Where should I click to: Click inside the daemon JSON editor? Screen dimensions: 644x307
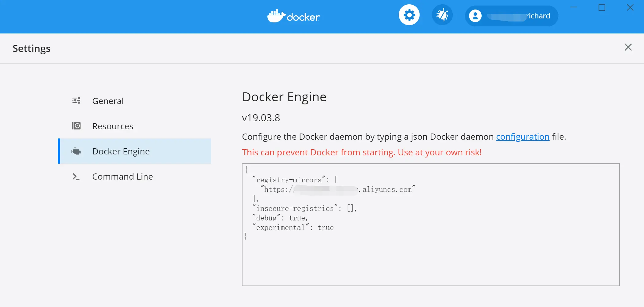tap(431, 225)
